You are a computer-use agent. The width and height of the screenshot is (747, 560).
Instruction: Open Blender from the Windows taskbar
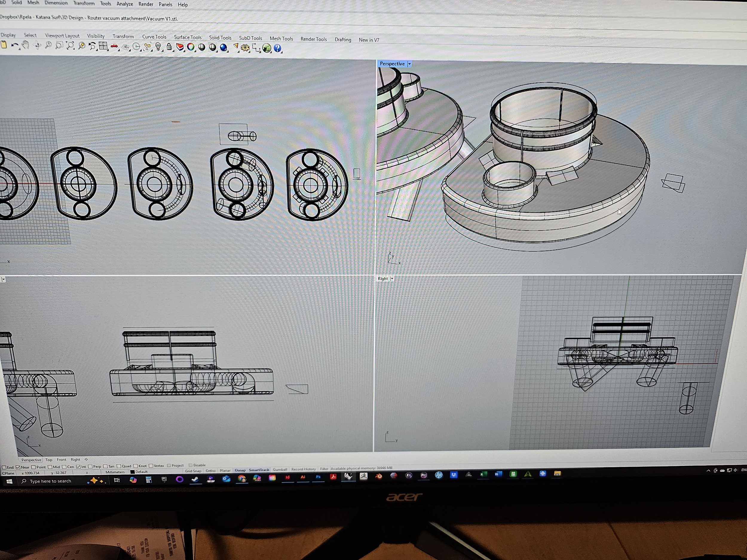[x=379, y=476]
